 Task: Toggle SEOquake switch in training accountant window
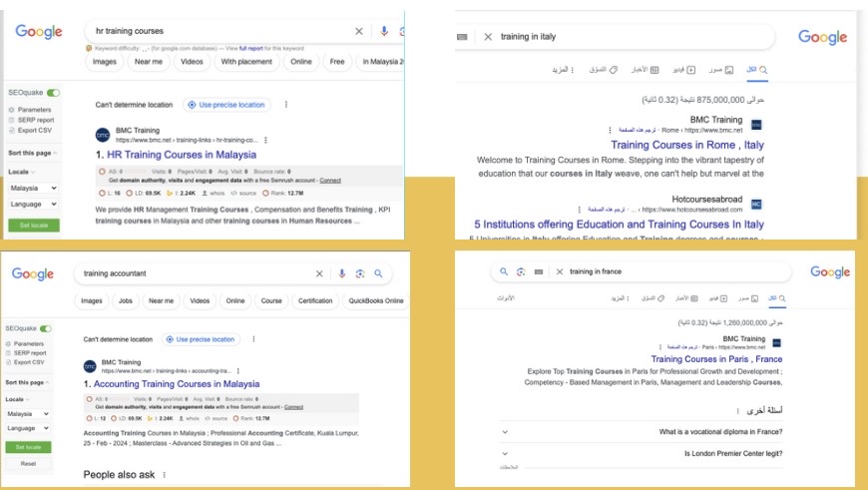[x=45, y=328]
